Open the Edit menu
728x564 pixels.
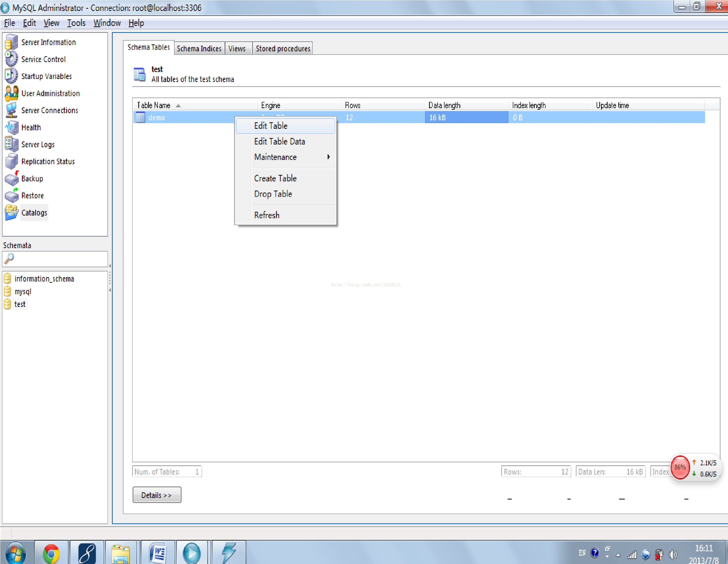pos(29,23)
